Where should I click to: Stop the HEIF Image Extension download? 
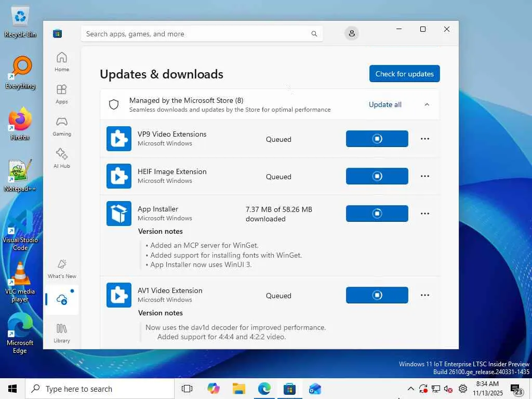click(x=377, y=176)
